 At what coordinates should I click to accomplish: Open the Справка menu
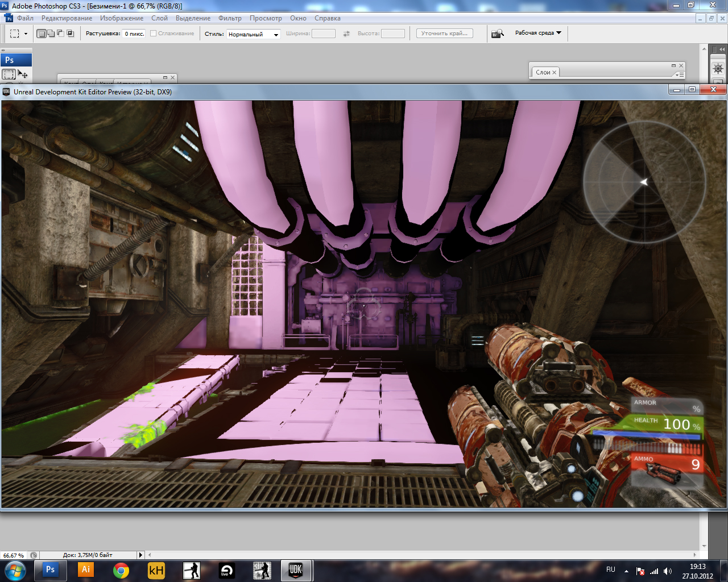point(328,18)
